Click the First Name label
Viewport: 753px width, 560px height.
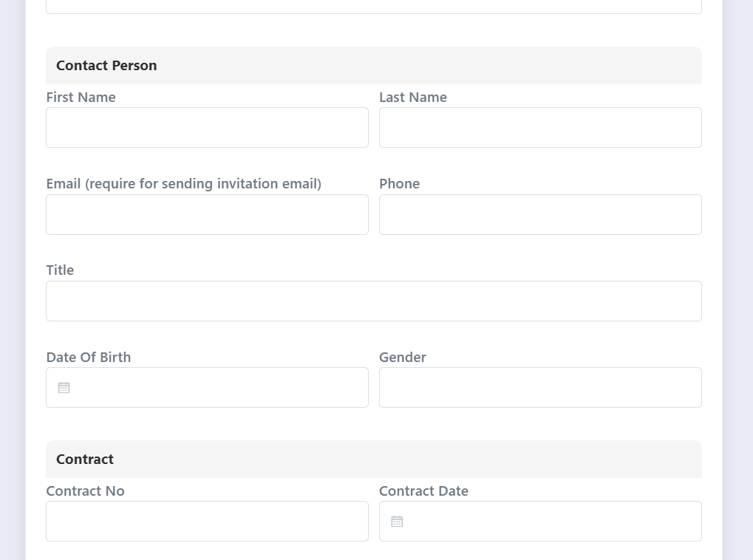81,98
